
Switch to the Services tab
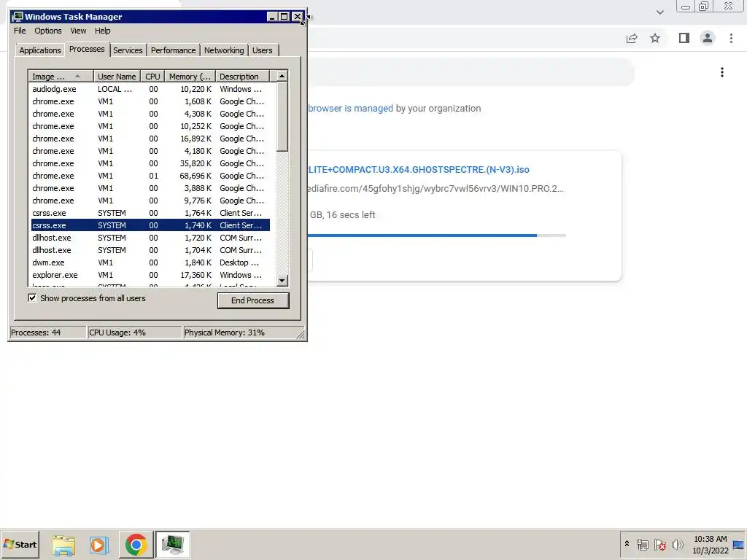tap(128, 50)
